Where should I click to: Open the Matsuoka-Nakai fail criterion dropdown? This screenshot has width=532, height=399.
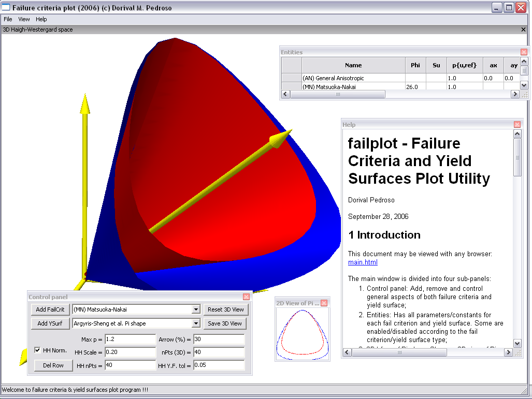click(195, 309)
